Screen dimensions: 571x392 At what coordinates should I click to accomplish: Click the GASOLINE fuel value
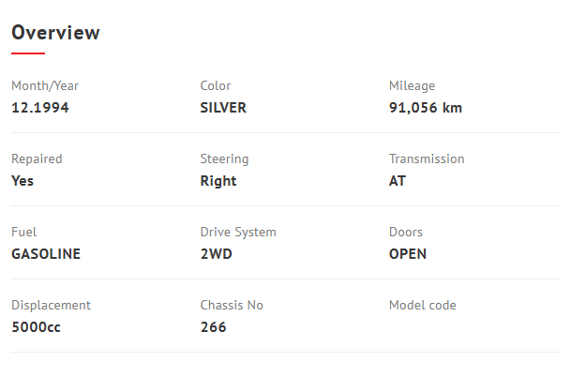coord(46,254)
